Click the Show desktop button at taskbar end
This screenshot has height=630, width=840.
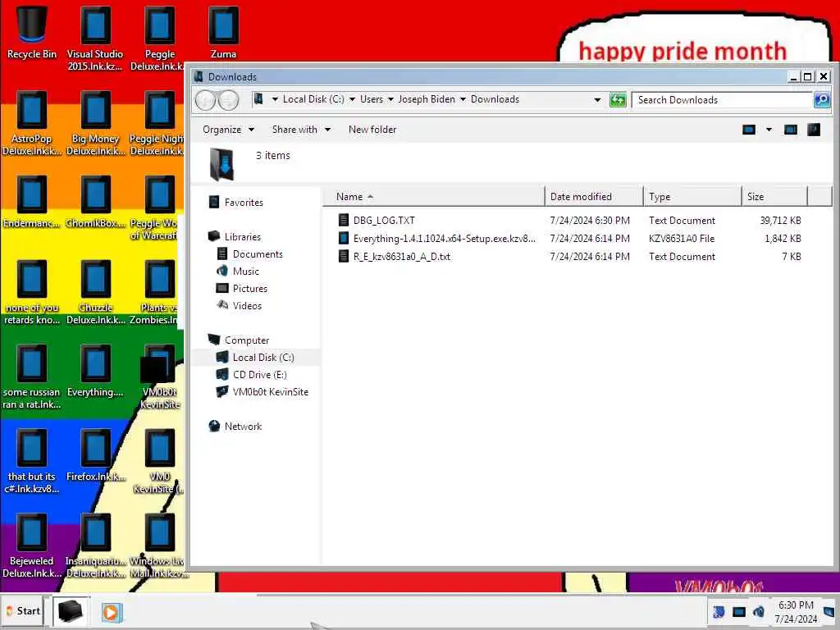click(829, 612)
